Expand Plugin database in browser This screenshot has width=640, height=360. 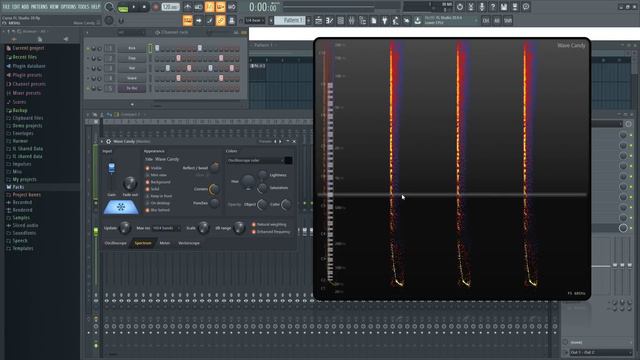(x=29, y=66)
